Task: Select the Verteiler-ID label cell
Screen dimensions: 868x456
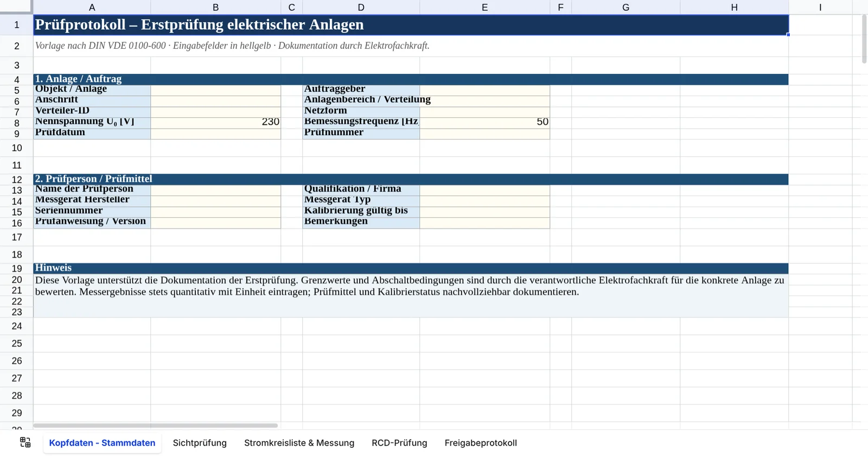Action: tap(92, 112)
